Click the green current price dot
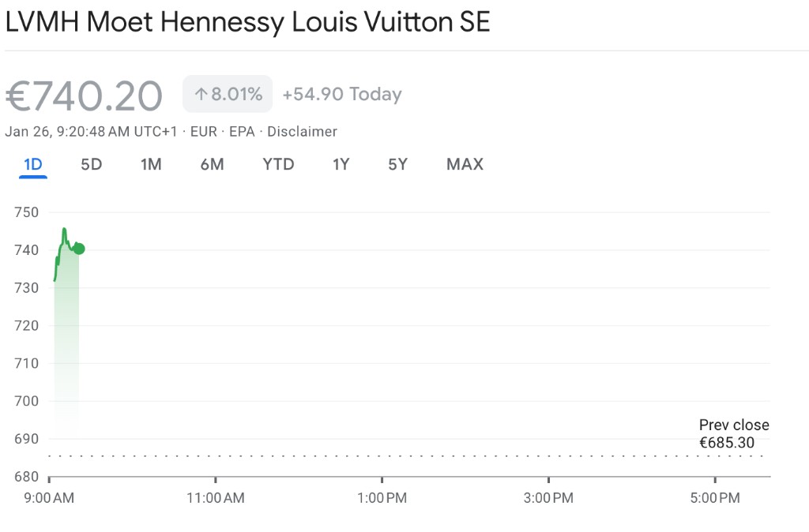Screen dimensions: 809x532 click(x=79, y=249)
